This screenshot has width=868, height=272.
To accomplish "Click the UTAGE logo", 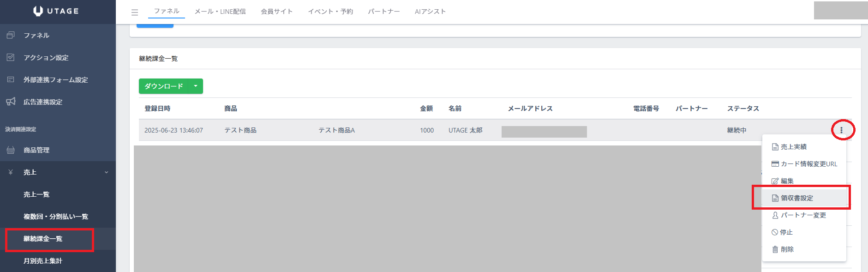I will click(x=56, y=11).
